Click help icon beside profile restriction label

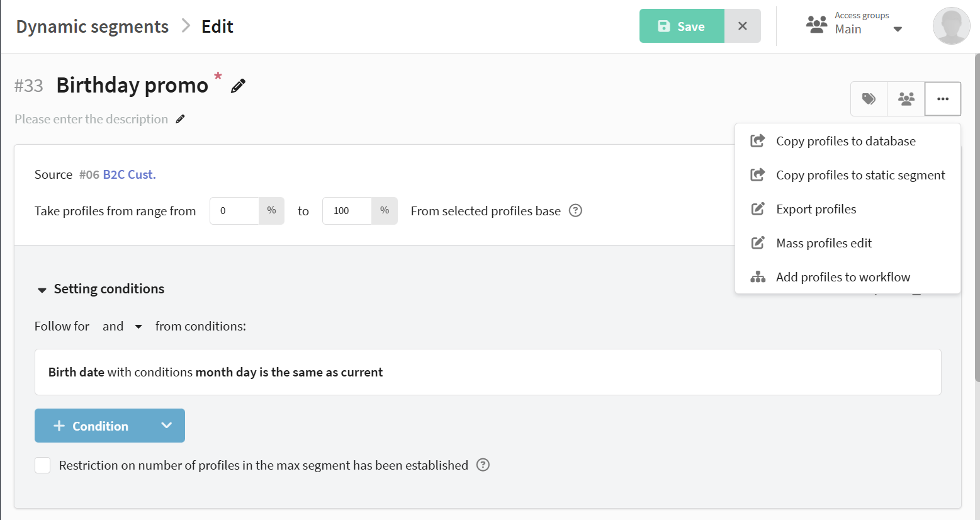483,465
